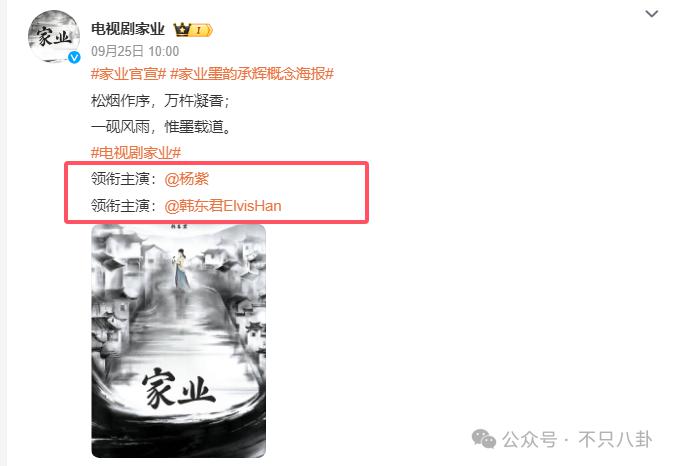Click the text line 一砚风雨，惟墨载道
This screenshot has width=674, height=466.
[161, 126]
